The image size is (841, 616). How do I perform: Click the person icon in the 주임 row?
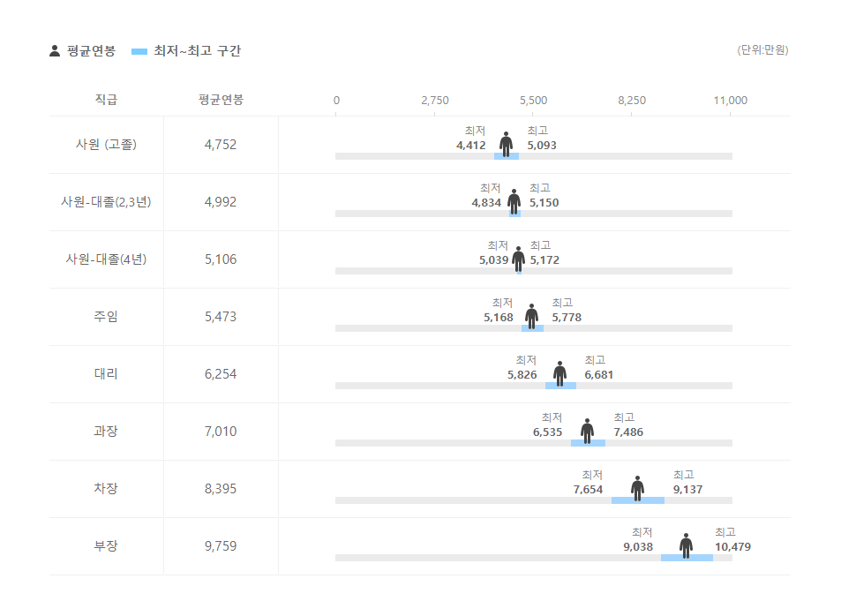point(531,316)
